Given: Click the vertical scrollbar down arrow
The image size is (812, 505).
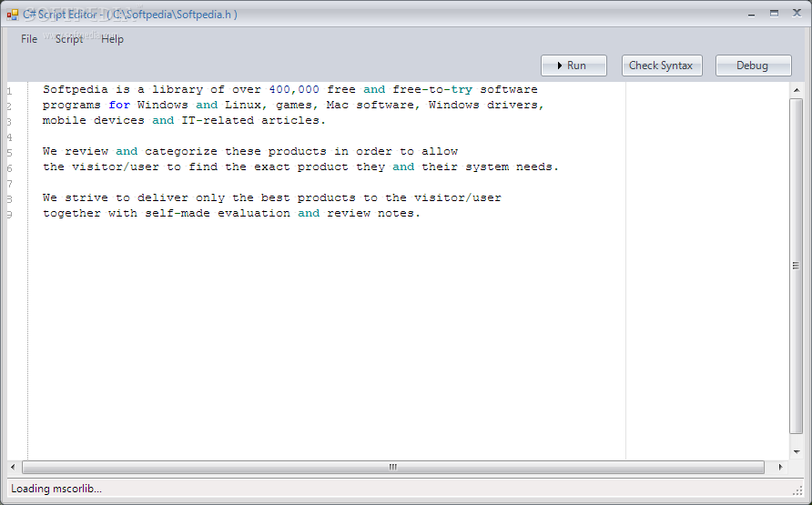Looking at the screenshot, I should coord(797,452).
